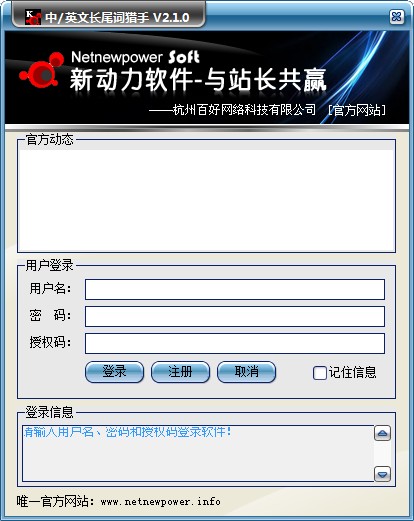Viewport: 414px width, 521px height.
Task: Open the [官方网站] link in the banner
Action: pyautogui.click(x=357, y=110)
